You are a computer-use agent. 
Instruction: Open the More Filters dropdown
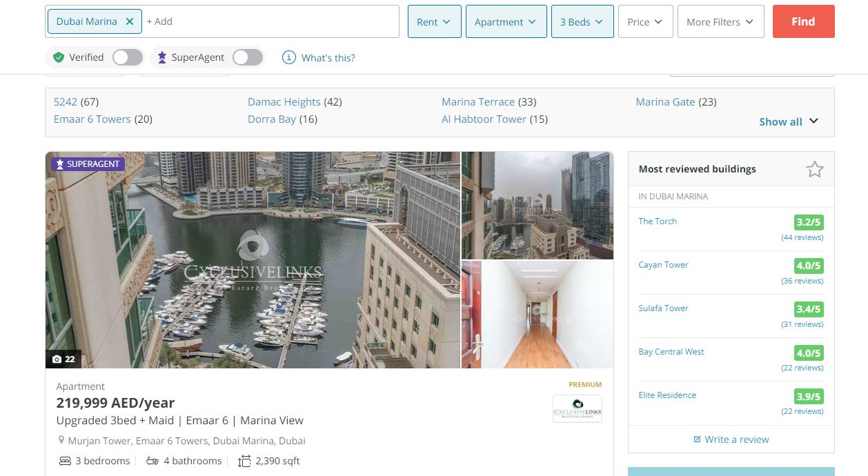[x=721, y=21]
